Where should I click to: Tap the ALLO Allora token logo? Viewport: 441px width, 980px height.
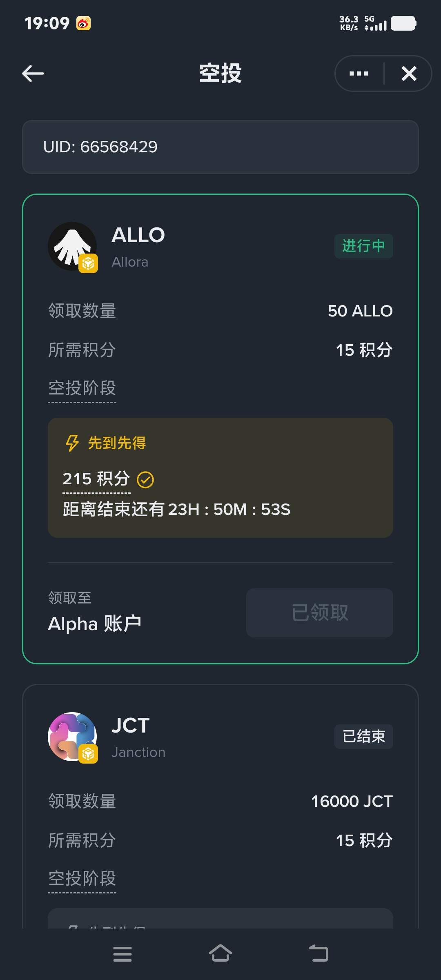click(73, 246)
